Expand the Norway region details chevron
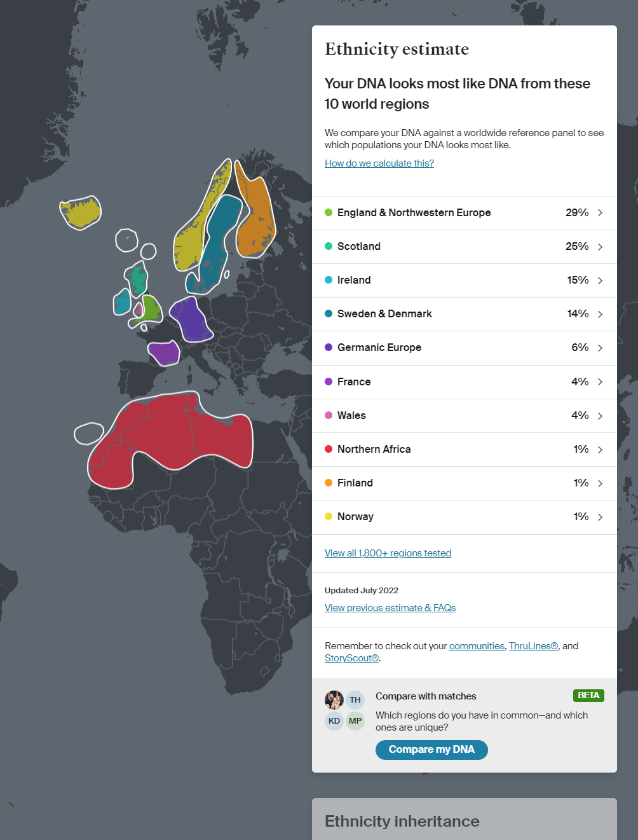638x840 pixels. 600,516
